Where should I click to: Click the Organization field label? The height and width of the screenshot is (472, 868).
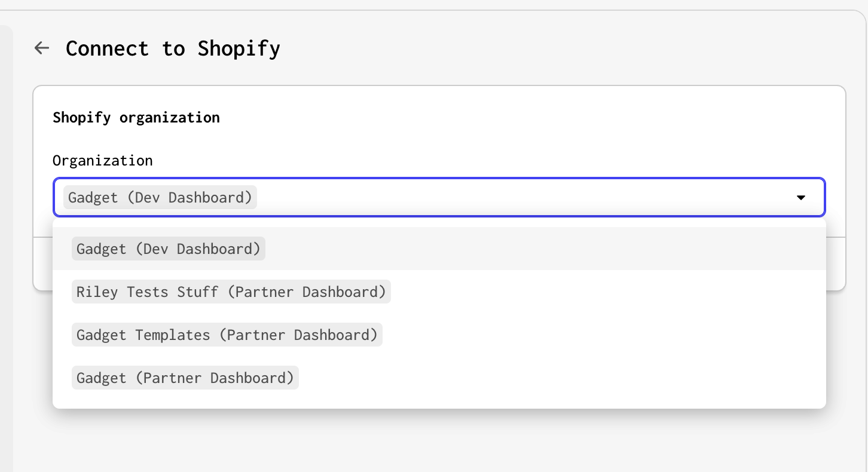pos(103,160)
